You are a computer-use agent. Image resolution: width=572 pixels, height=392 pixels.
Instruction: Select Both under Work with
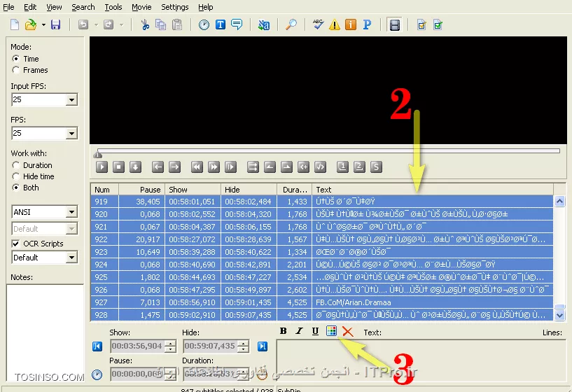[15, 188]
